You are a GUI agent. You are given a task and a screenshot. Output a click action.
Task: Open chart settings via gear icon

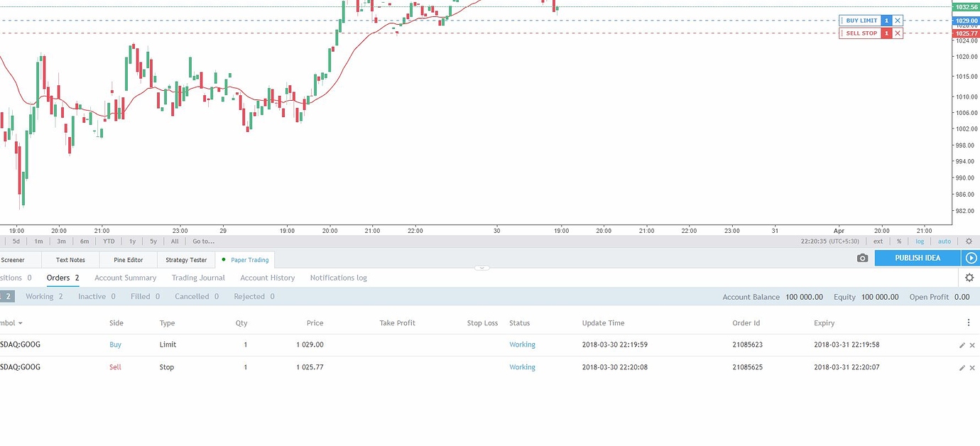[969, 241]
